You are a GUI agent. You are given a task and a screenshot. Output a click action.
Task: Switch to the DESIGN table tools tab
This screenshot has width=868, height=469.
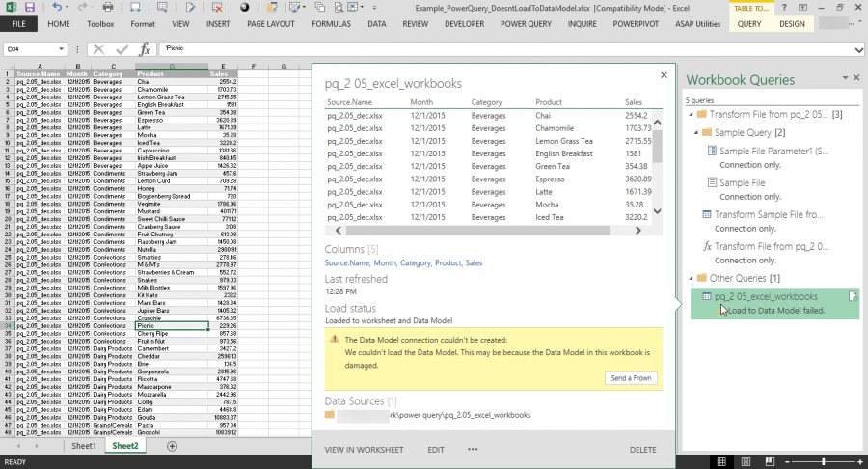792,24
